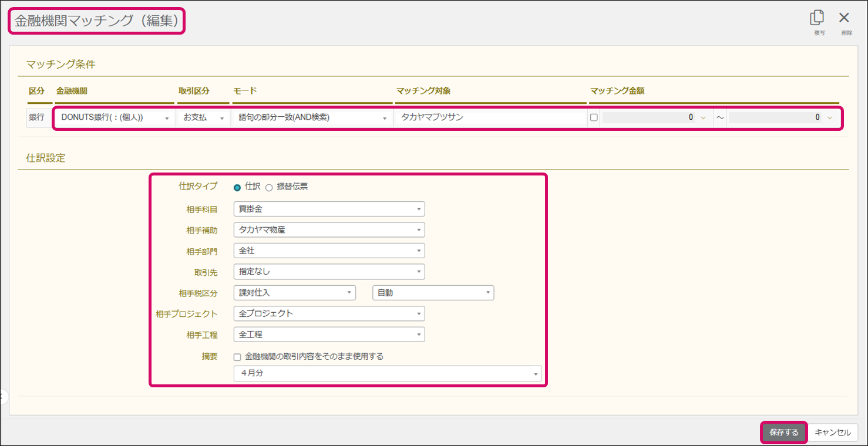Select the 仕訳 radio button
The width and height of the screenshot is (868, 446).
(237, 188)
